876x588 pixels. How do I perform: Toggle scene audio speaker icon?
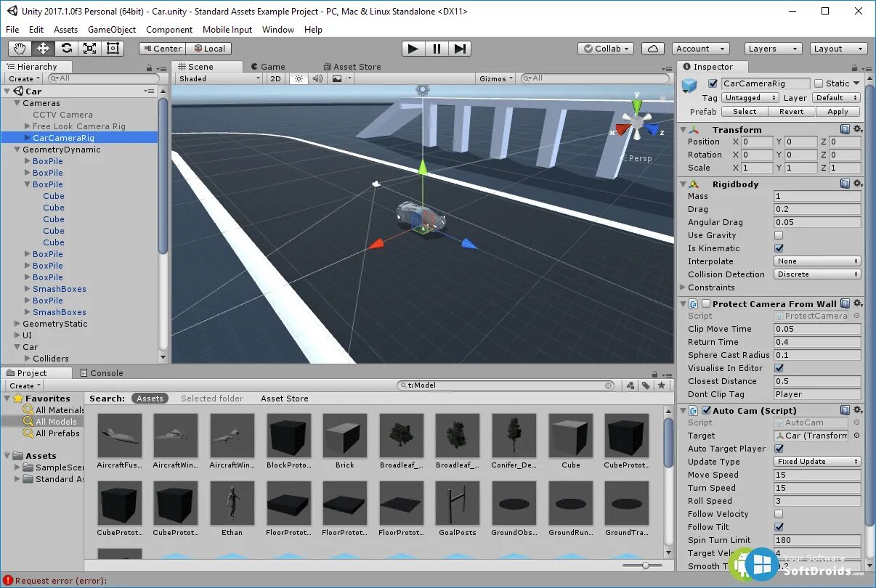pyautogui.click(x=317, y=78)
